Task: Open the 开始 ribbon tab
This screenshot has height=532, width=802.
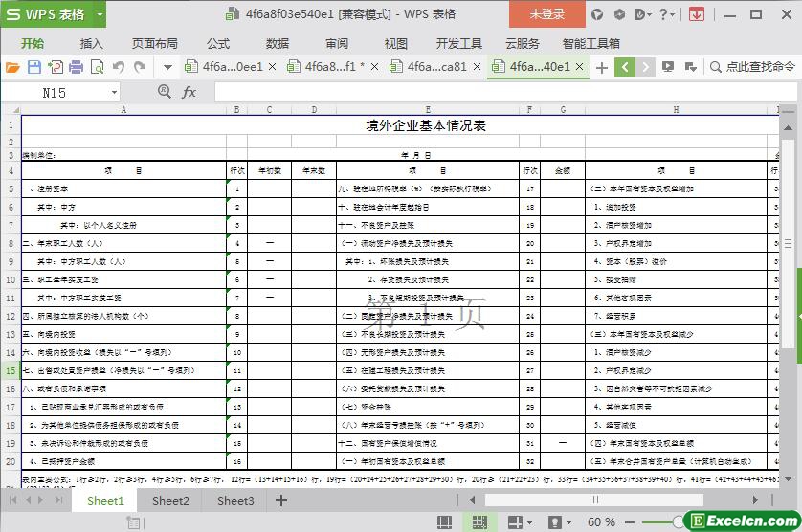Action: point(33,43)
